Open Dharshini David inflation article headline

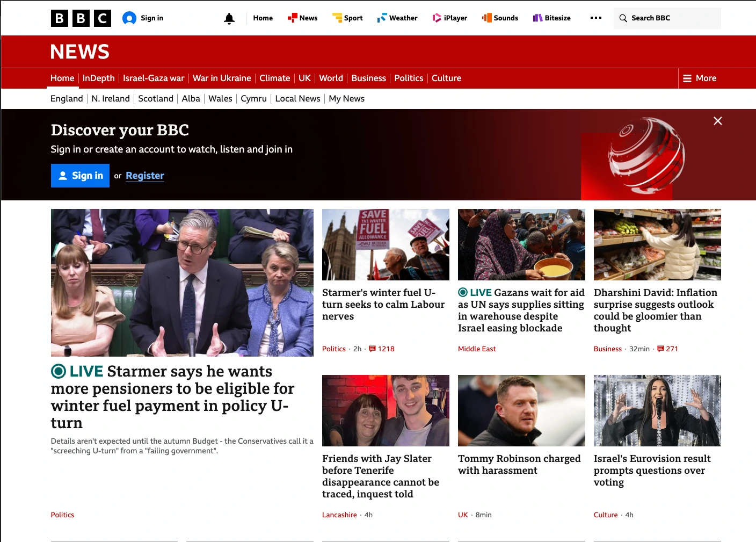[656, 310]
